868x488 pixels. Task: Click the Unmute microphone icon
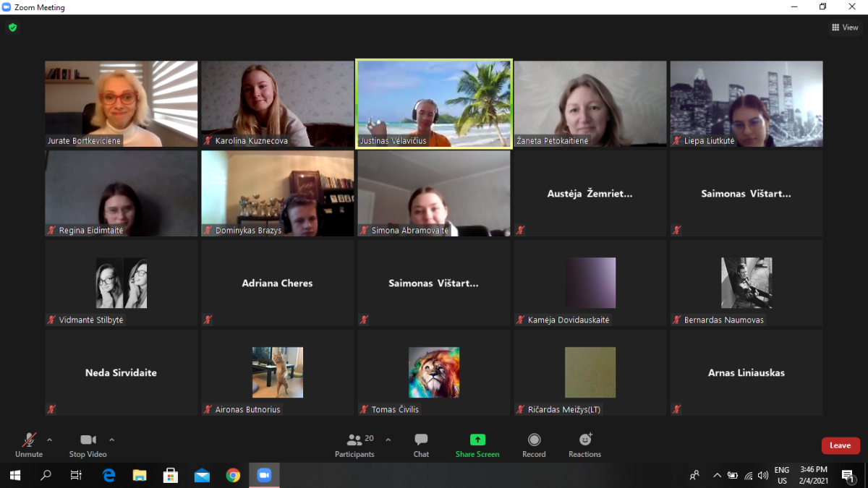(29, 440)
